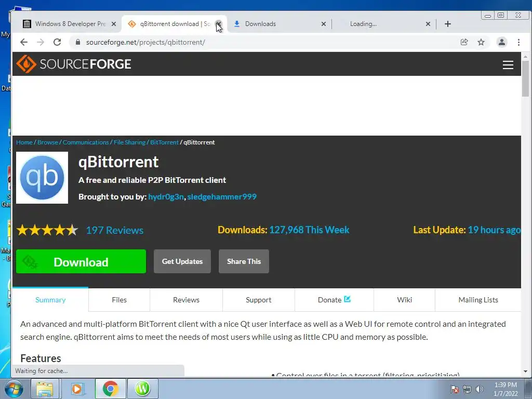Click the SourceForge logo
The height and width of the screenshot is (399, 532).
pos(74,64)
